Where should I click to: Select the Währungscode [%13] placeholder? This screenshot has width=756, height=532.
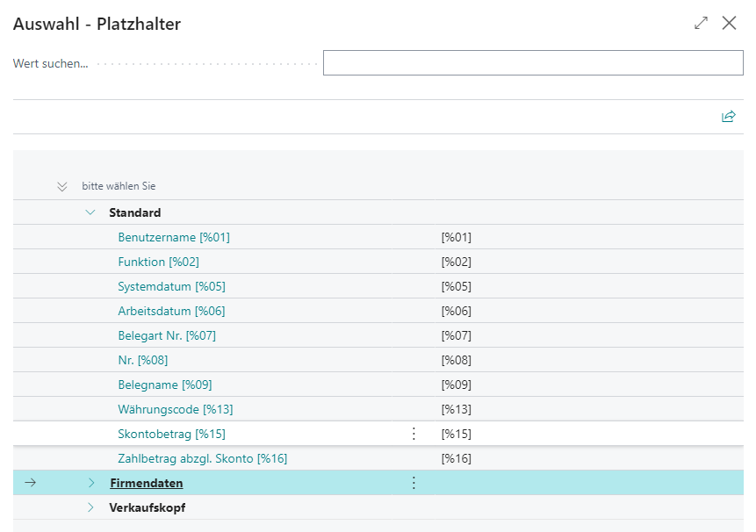171,409
